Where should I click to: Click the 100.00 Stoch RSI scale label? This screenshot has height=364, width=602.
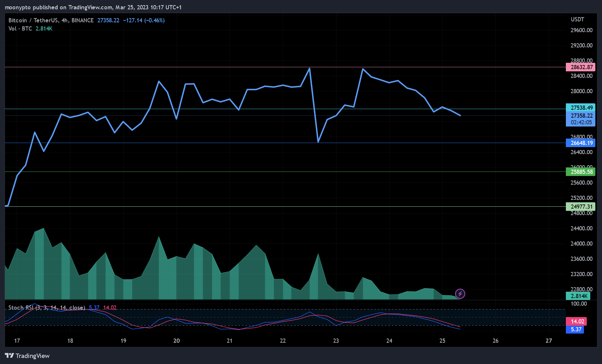(x=579, y=304)
